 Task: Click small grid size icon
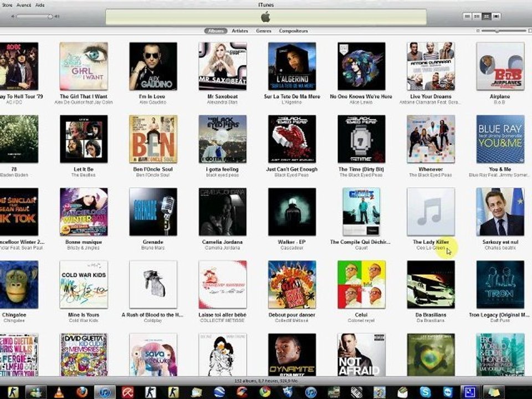pyautogui.click(x=478, y=30)
